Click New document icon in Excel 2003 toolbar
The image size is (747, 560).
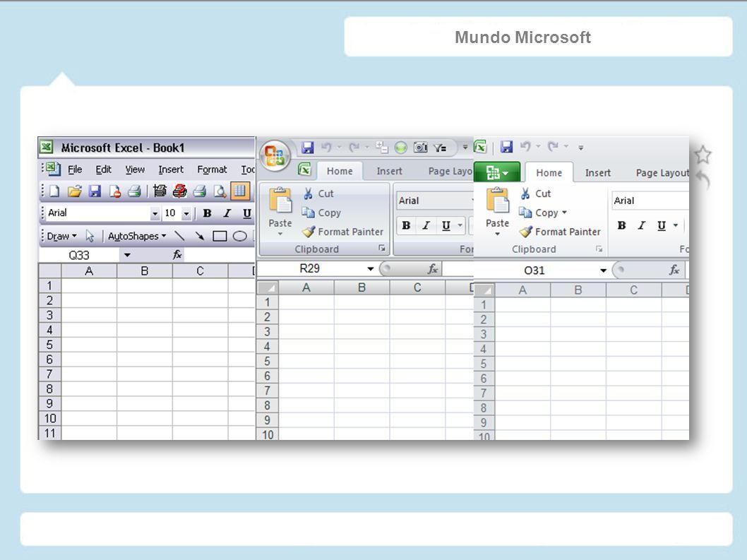[54, 191]
